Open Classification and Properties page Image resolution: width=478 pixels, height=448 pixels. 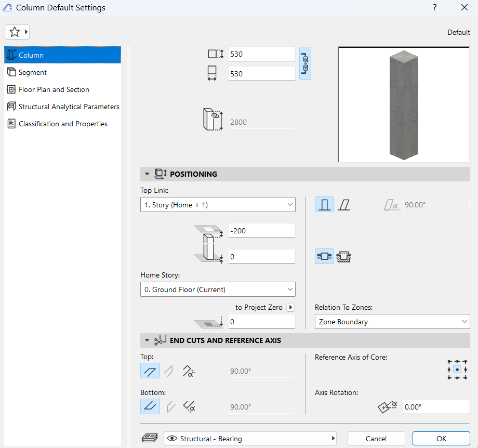pos(62,124)
